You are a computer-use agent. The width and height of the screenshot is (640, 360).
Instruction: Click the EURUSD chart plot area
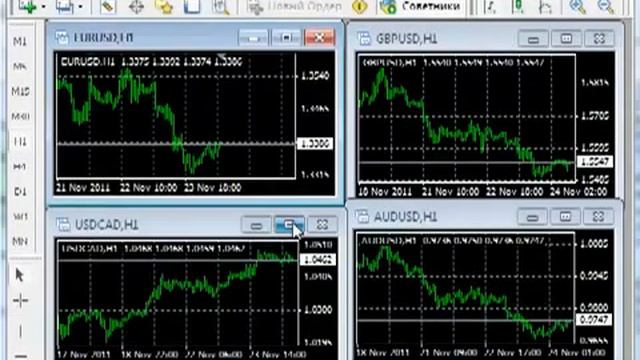click(x=176, y=115)
